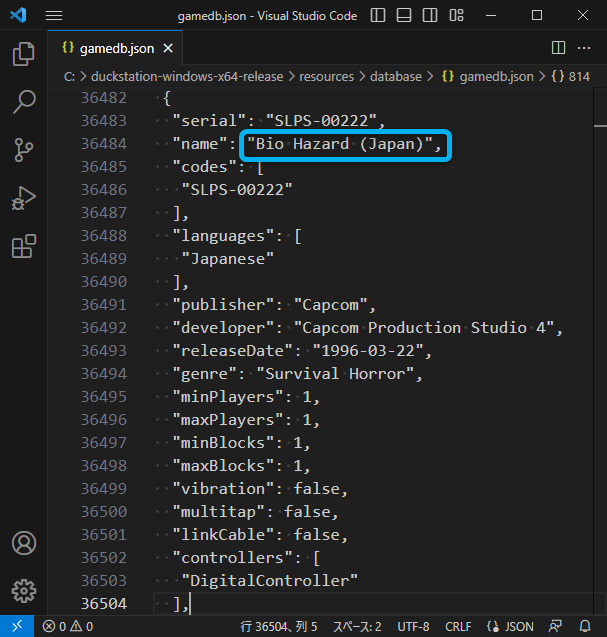Open the Extensions view
The height and width of the screenshot is (637, 607).
click(x=24, y=246)
